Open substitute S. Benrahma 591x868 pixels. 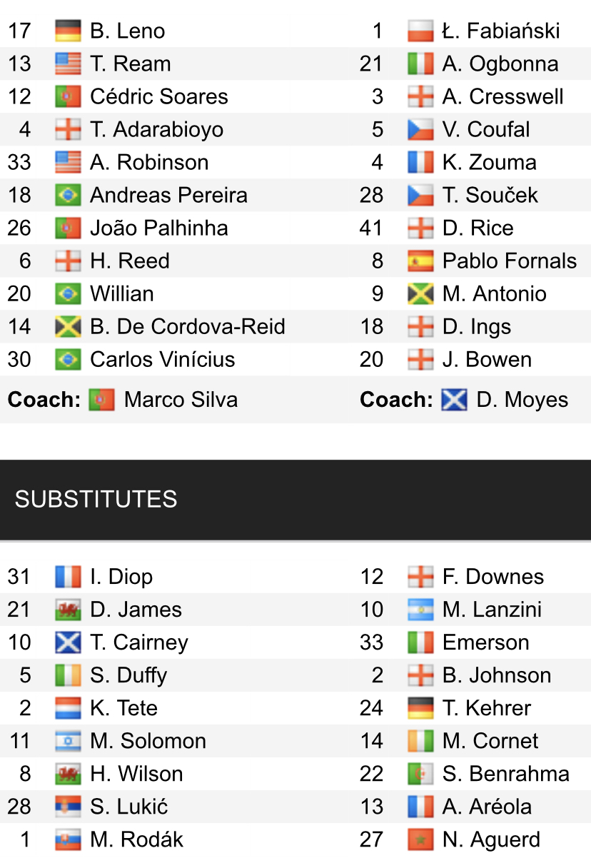tap(505, 774)
